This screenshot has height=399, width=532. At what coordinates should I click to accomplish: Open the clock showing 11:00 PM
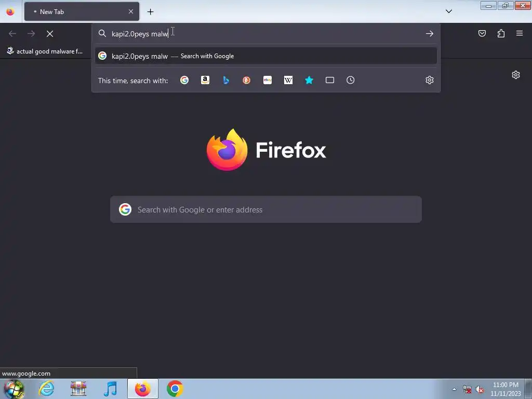point(506,389)
